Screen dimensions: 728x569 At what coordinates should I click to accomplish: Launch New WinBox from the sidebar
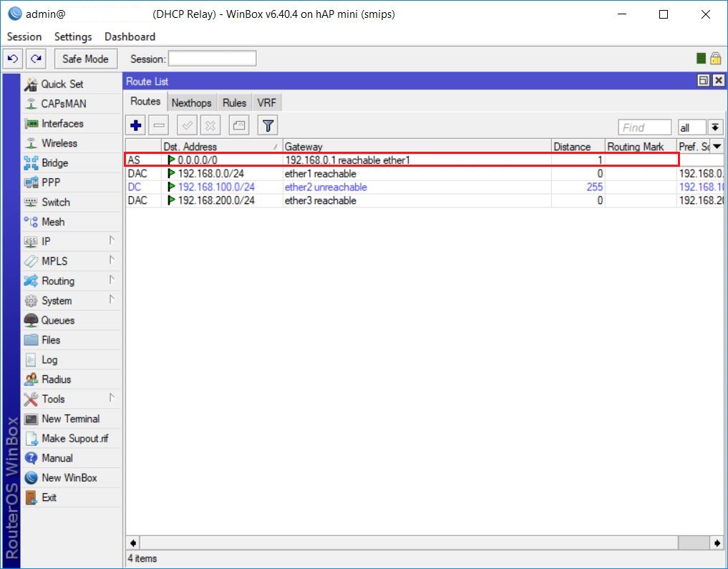tap(71, 477)
